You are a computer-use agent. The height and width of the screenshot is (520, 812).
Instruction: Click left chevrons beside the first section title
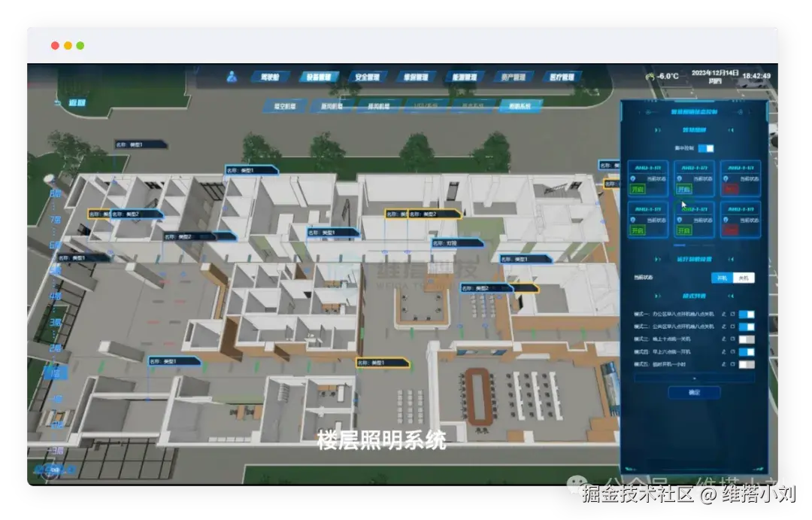pyautogui.click(x=658, y=130)
